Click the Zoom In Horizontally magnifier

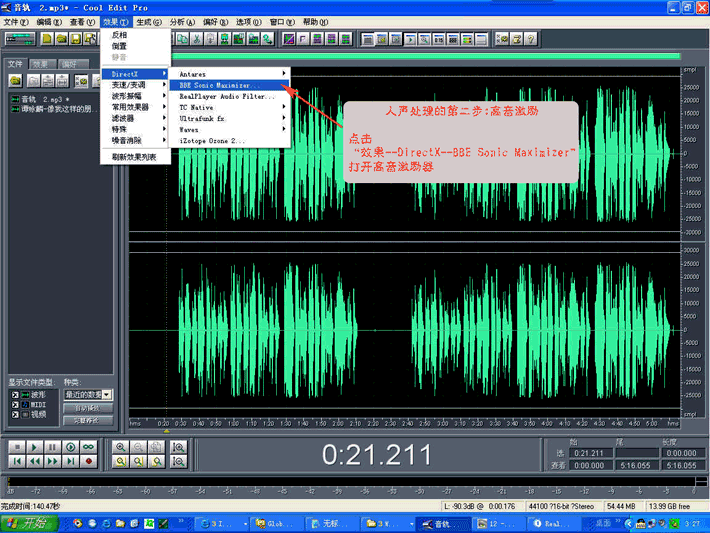(121, 447)
